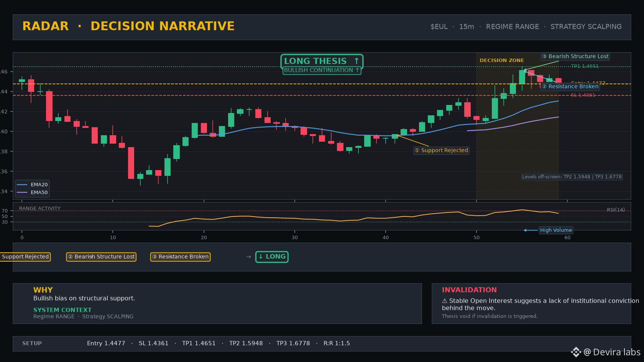Click the High Volume label
Screen dimensions: 644x362
pyautogui.click(x=556, y=230)
